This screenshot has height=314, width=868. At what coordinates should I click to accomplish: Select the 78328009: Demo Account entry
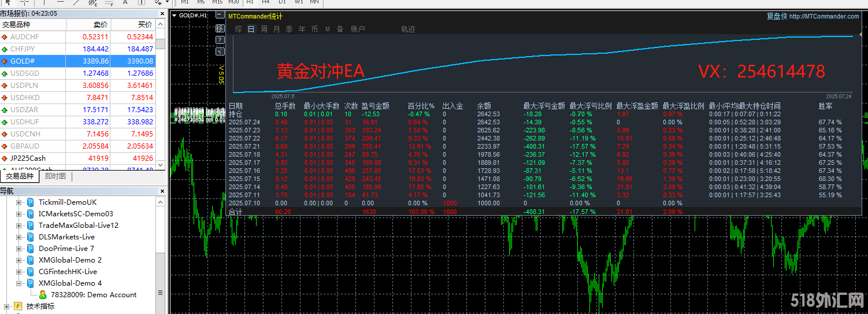[x=94, y=295]
